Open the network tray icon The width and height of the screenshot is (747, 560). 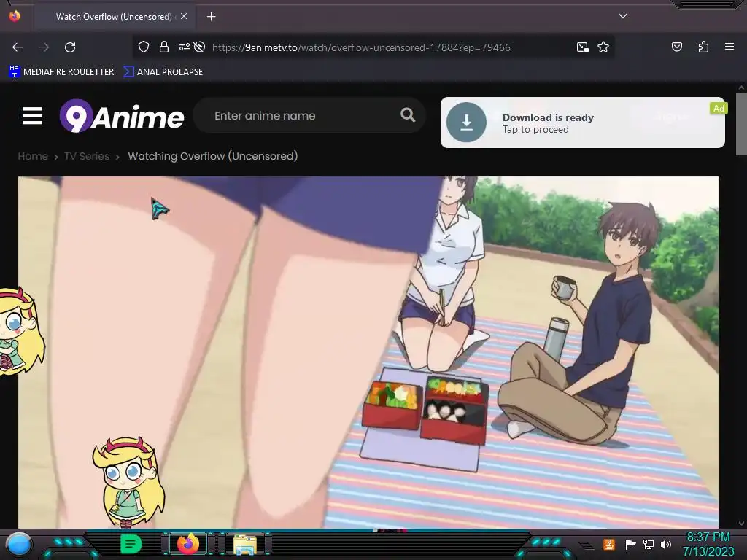coord(648,544)
